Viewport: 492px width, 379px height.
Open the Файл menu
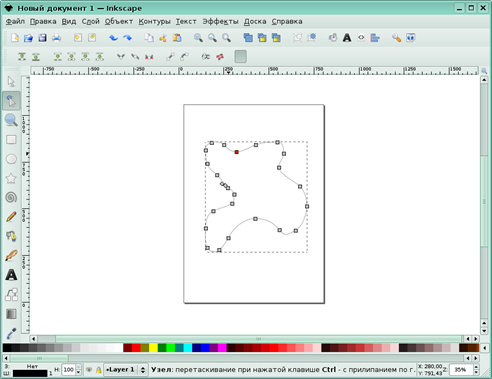[x=15, y=21]
